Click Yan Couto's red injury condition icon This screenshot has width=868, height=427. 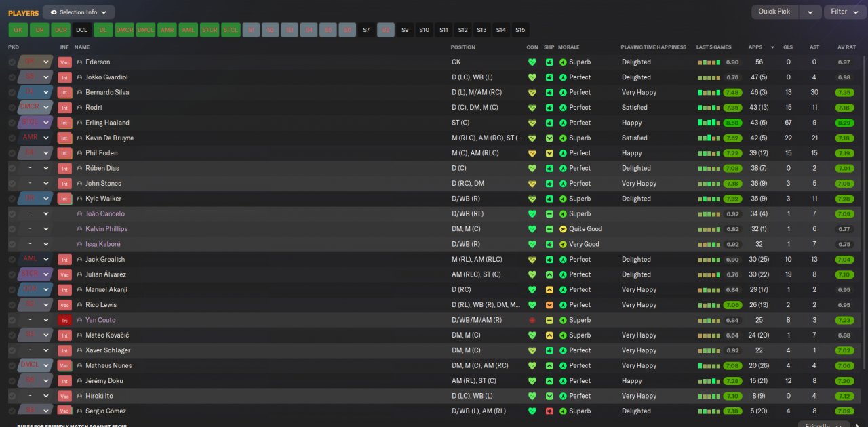[532, 320]
